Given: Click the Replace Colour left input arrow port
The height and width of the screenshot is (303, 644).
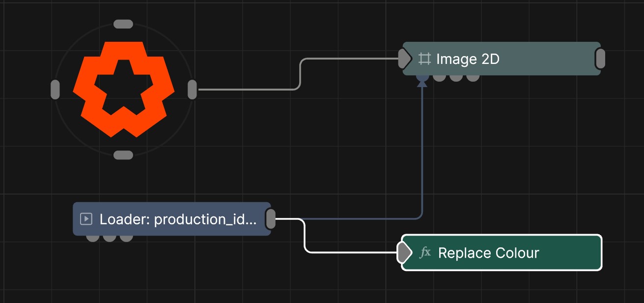Looking at the screenshot, I should [x=404, y=253].
